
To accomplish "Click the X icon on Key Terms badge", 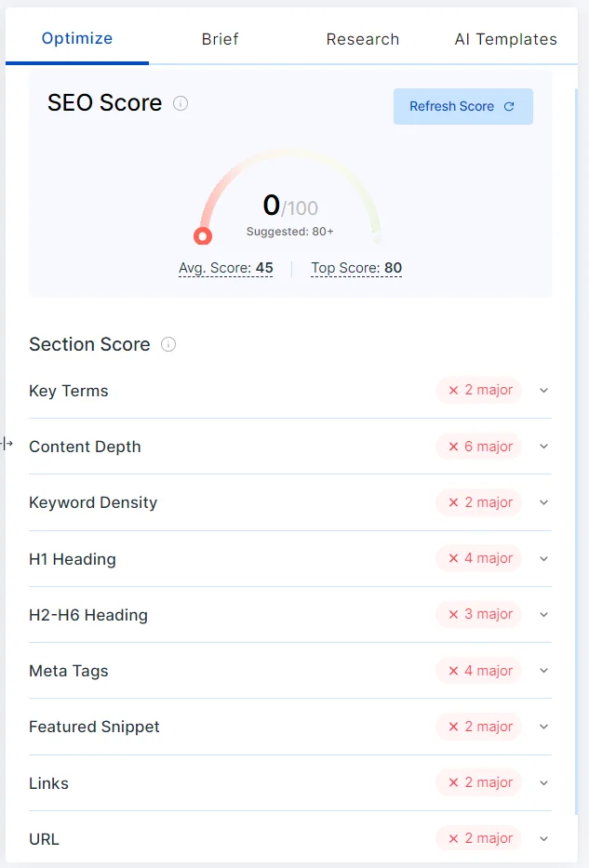I will (452, 390).
